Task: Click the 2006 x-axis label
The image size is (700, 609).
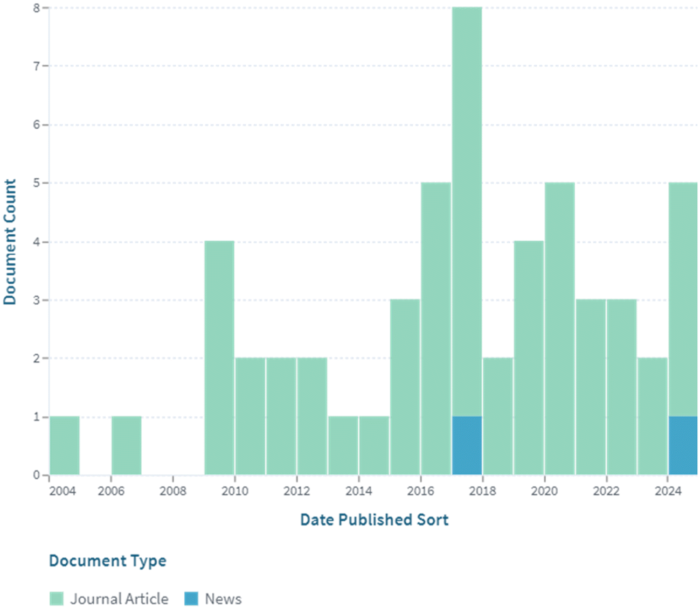Action: [x=111, y=491]
